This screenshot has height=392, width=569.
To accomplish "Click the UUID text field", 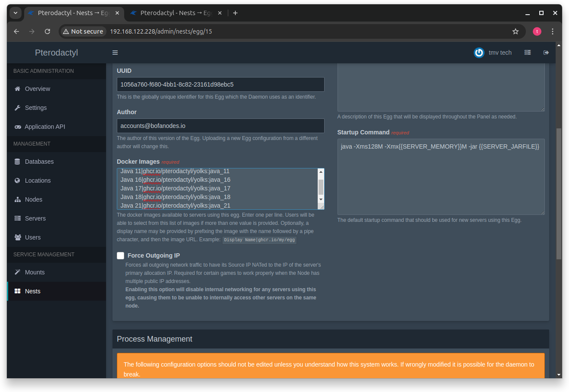I will (x=220, y=84).
